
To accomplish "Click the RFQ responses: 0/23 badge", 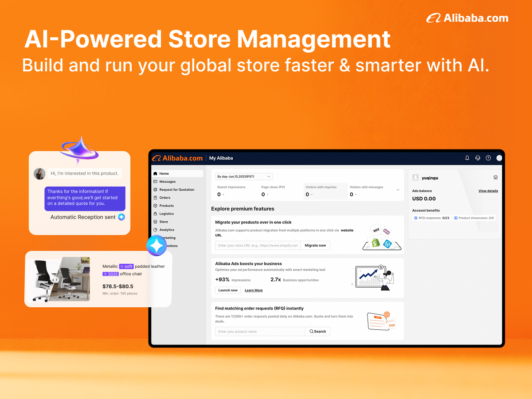I will coord(431,218).
